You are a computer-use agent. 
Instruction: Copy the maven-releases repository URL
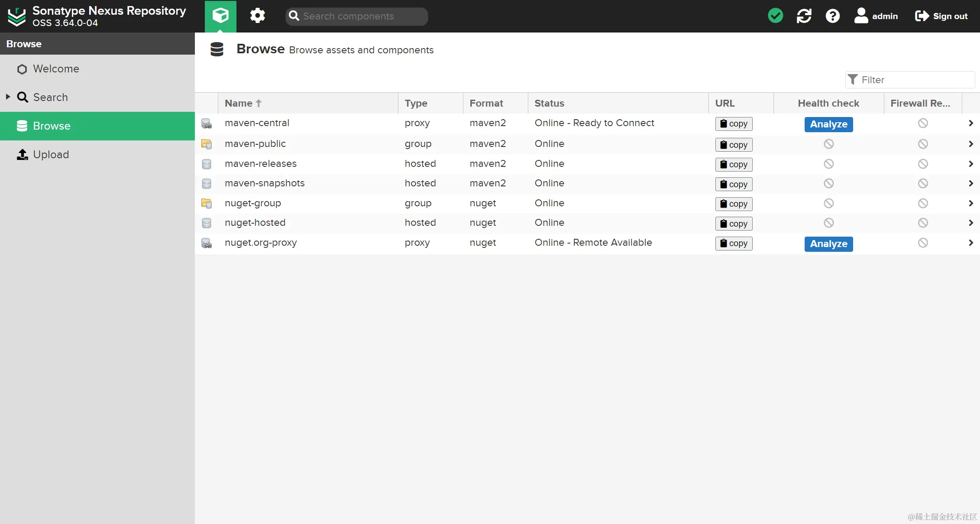pos(734,164)
